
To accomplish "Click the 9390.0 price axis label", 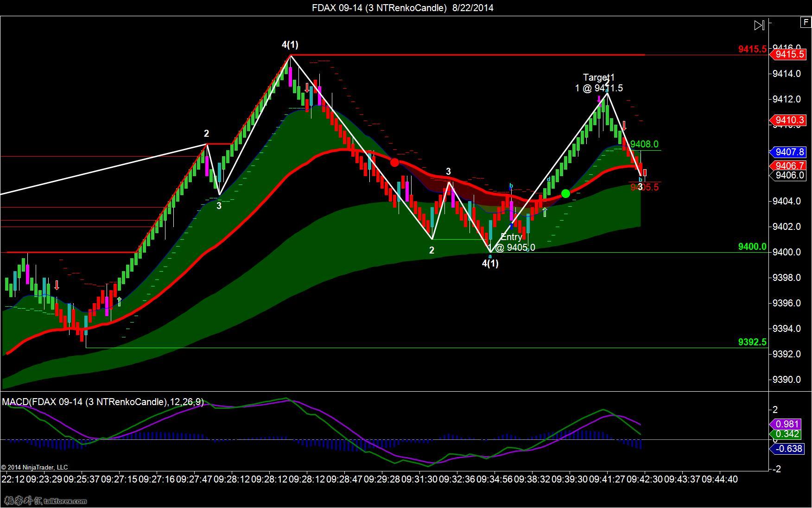I will (786, 379).
